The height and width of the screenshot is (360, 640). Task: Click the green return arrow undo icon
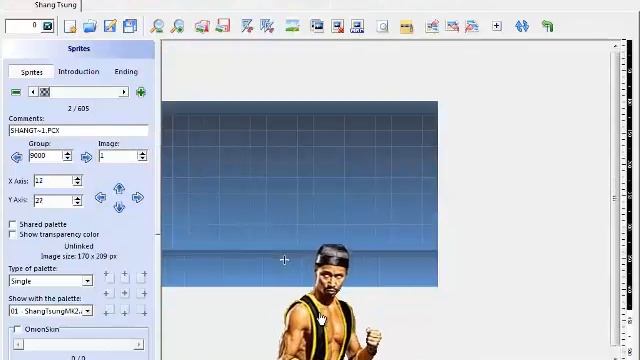click(x=547, y=27)
